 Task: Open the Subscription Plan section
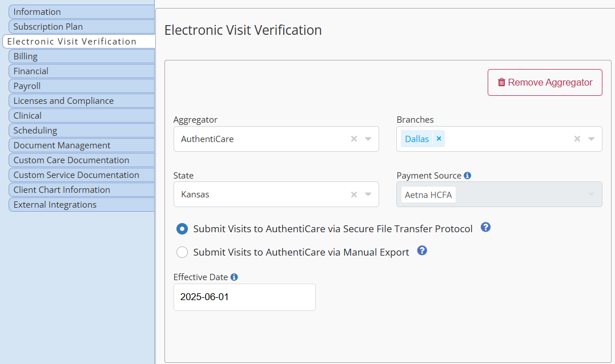pos(81,27)
